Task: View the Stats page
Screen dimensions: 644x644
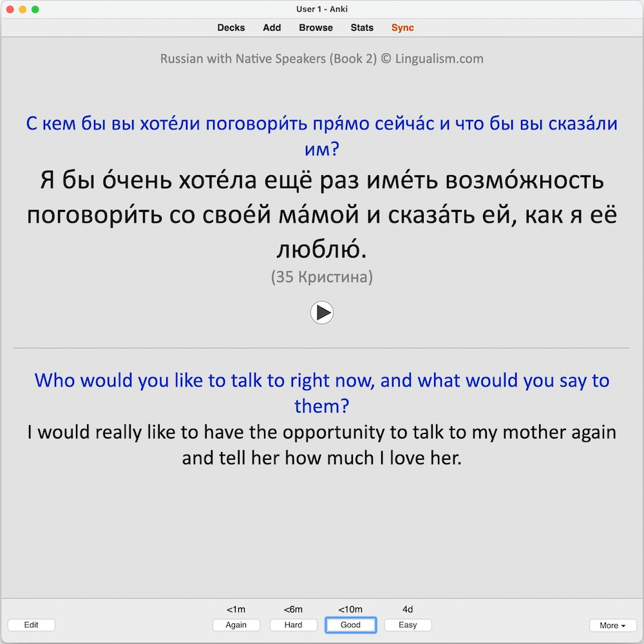Action: [362, 28]
